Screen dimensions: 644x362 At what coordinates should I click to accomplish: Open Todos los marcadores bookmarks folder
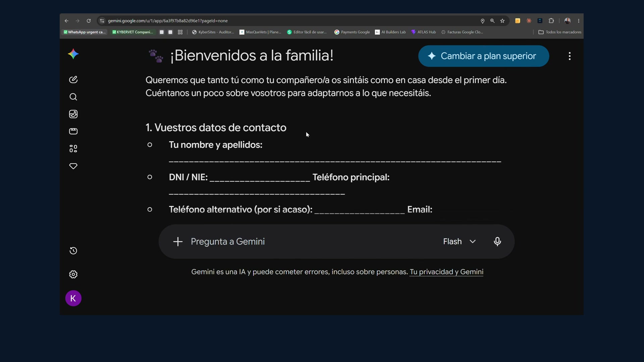pos(560,32)
